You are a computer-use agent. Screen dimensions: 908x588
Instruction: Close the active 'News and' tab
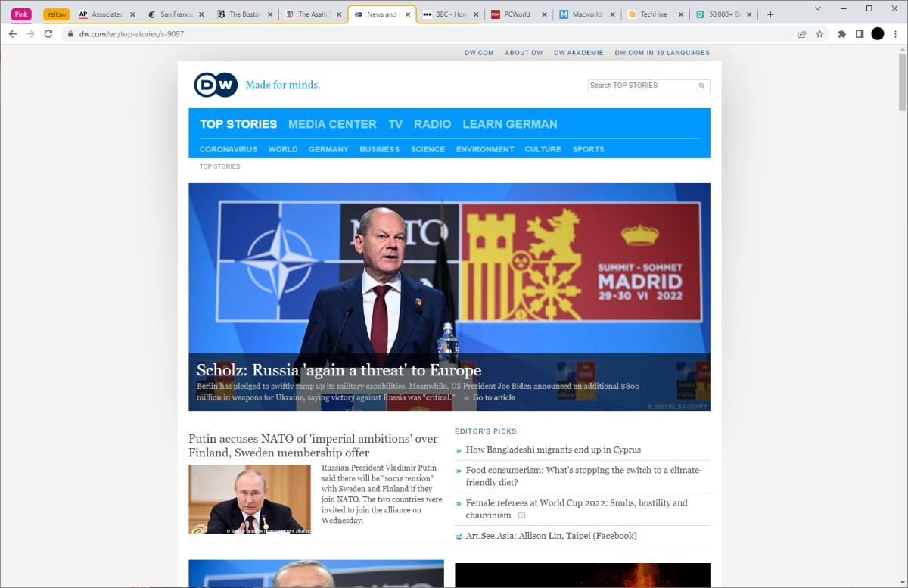[408, 14]
